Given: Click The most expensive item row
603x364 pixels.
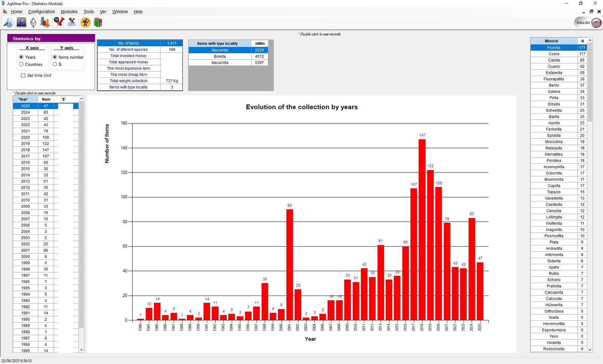Looking at the screenshot, I should tap(140, 68).
